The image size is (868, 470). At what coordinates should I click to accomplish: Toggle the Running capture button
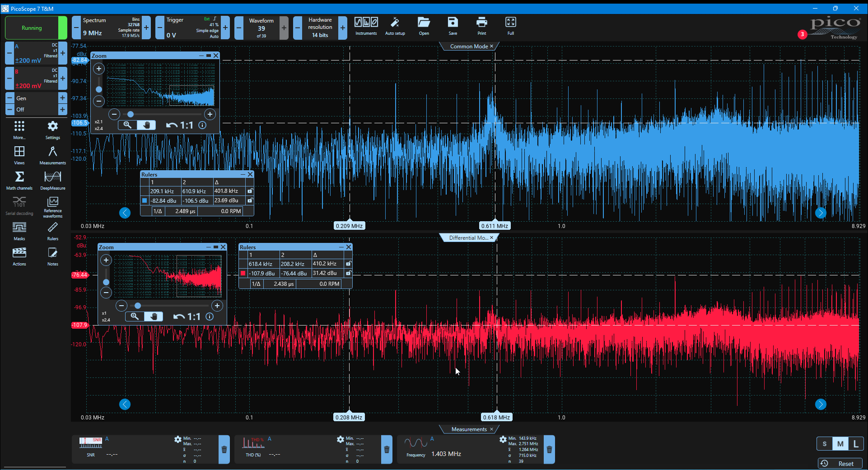tap(36, 28)
